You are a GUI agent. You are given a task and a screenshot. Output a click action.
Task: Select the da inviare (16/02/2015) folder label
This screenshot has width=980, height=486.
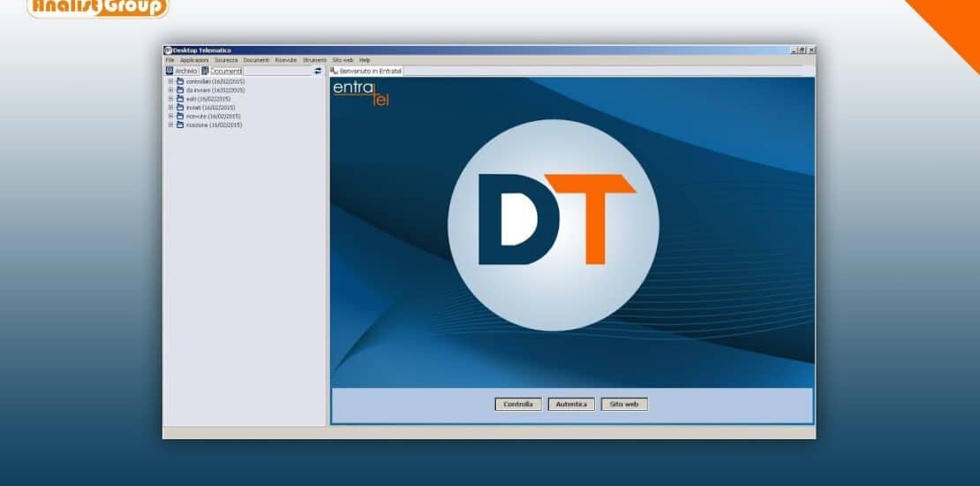(215, 90)
